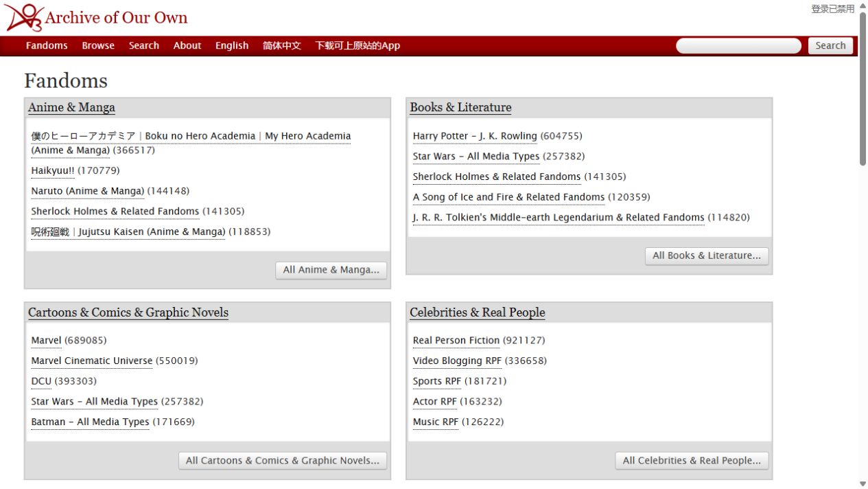Click the scrollbar up arrow
Viewport: 868px width, 489px height.
[x=863, y=5]
